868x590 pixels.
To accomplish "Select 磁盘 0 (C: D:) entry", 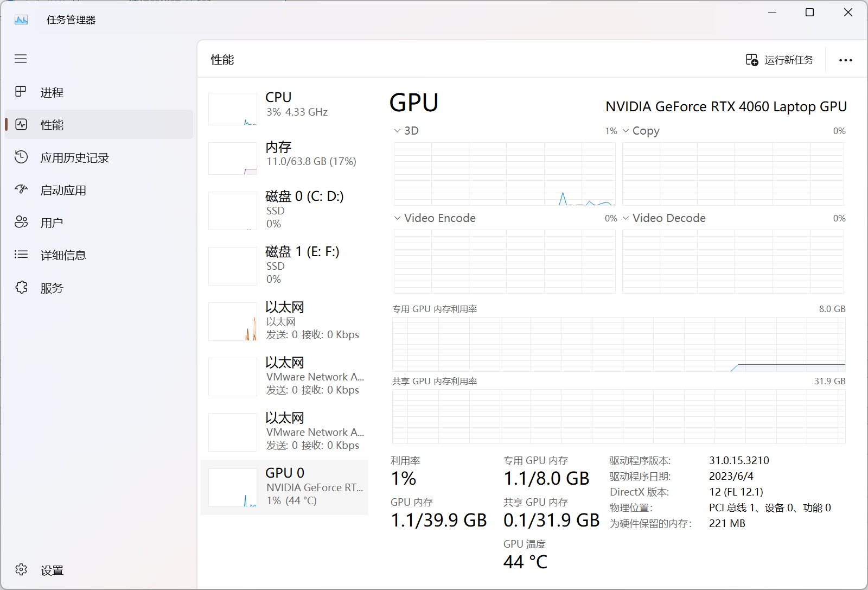I will pos(284,210).
